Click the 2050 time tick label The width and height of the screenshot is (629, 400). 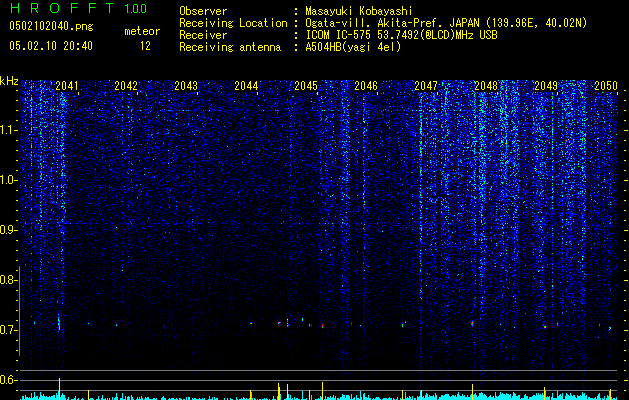tap(606, 86)
